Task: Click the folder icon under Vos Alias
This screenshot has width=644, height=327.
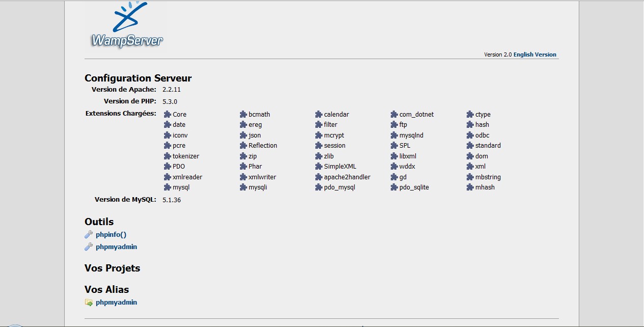Action: (x=89, y=303)
